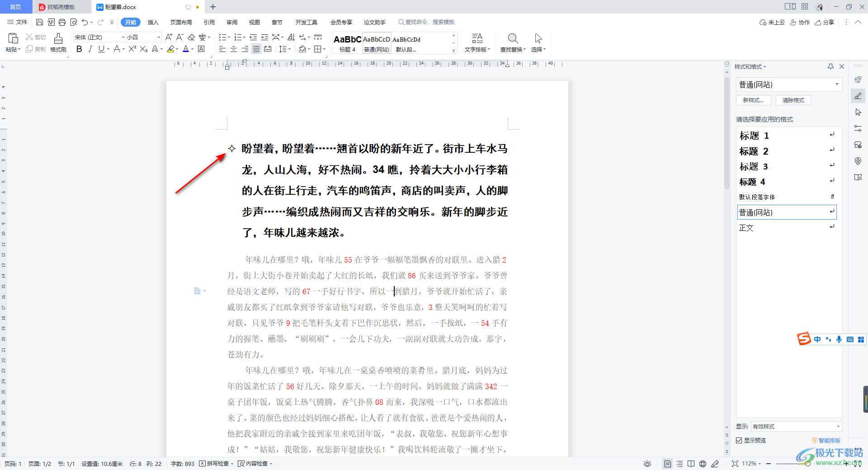Click Increase Indent icon
Image resolution: width=868 pixels, height=470 pixels.
coord(264,37)
